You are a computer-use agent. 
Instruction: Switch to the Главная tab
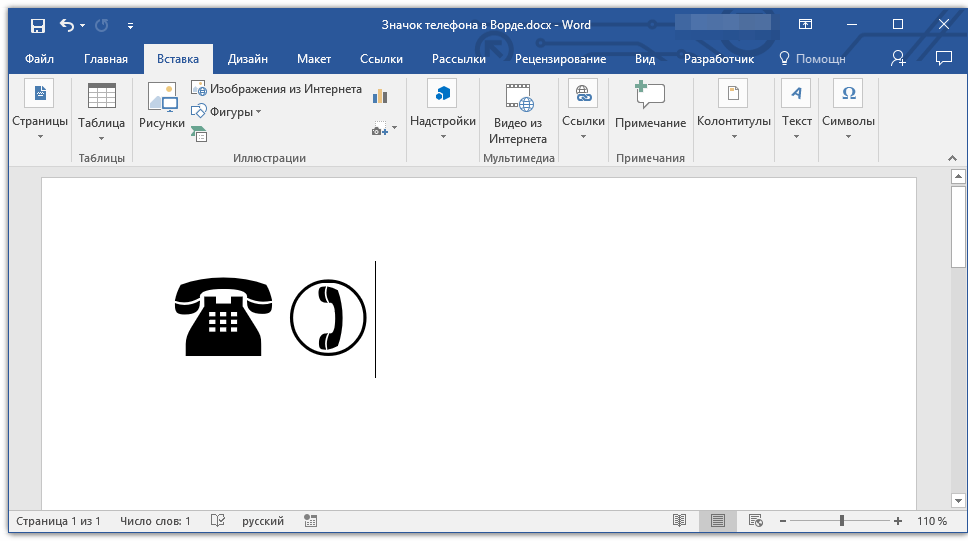pos(106,59)
